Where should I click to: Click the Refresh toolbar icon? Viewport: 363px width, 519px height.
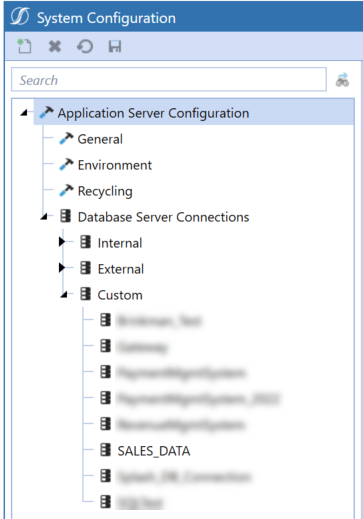85,46
